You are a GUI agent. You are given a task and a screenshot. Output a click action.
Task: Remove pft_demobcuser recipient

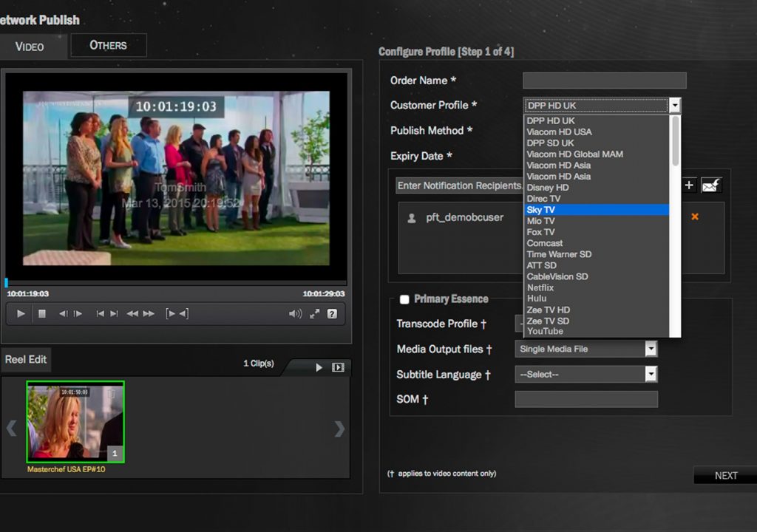click(695, 216)
